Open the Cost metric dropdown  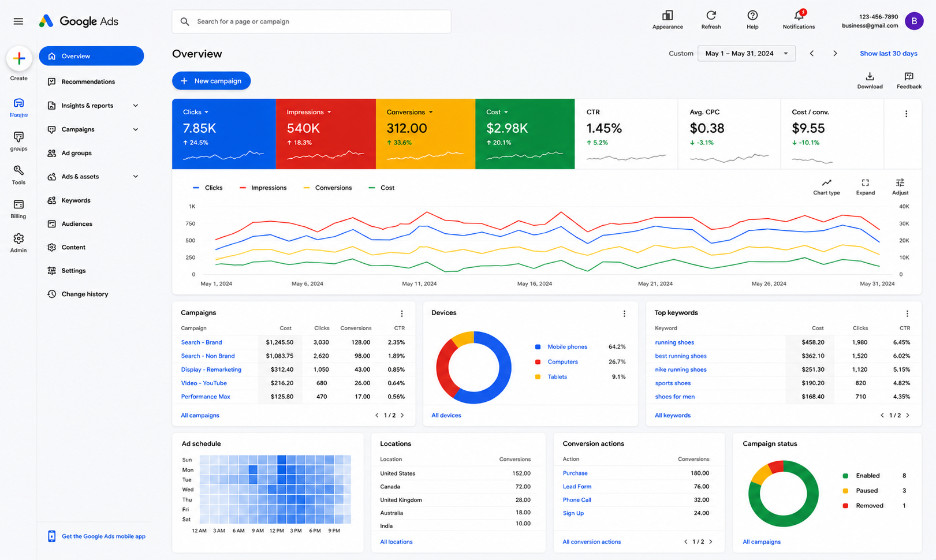point(497,112)
